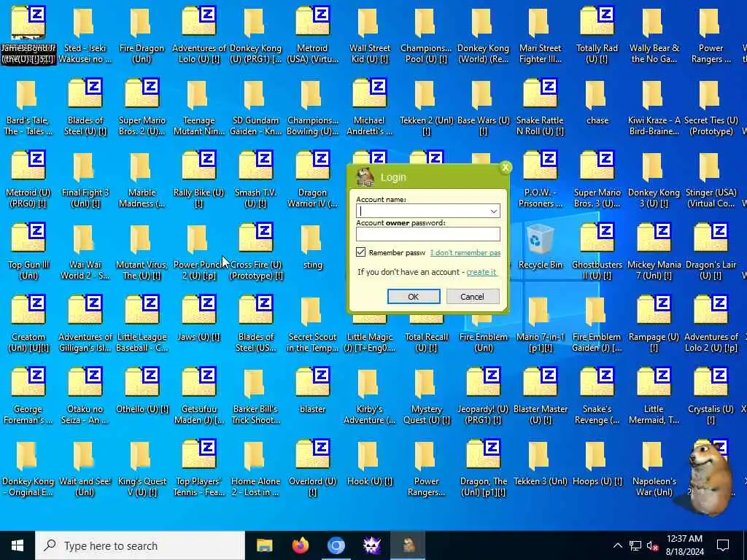This screenshot has height=560, width=747.
Task: Click the 'Type here to search' box
Action: [140, 545]
